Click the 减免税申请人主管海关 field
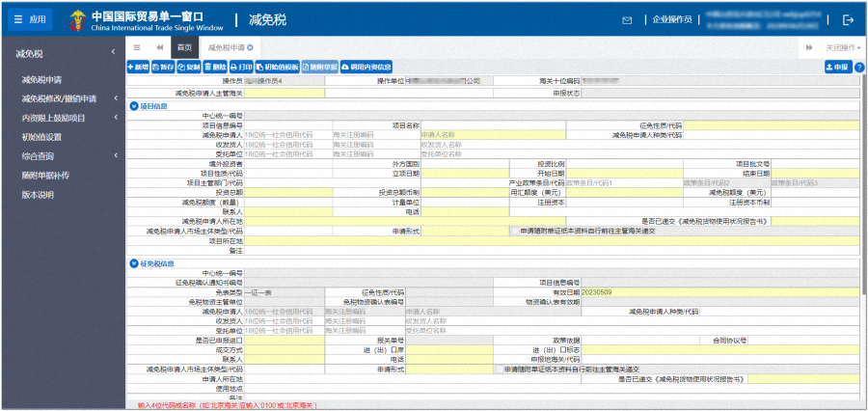 [x=285, y=93]
